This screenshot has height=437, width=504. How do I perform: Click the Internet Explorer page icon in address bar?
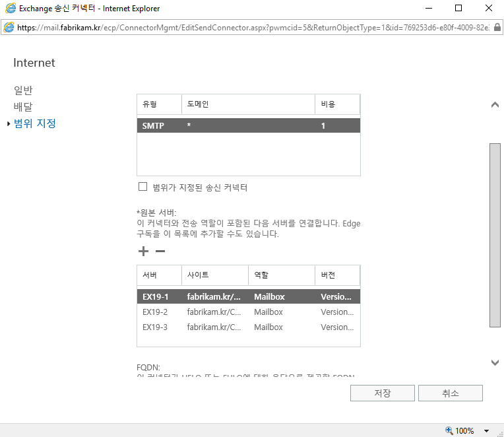tap(9, 27)
